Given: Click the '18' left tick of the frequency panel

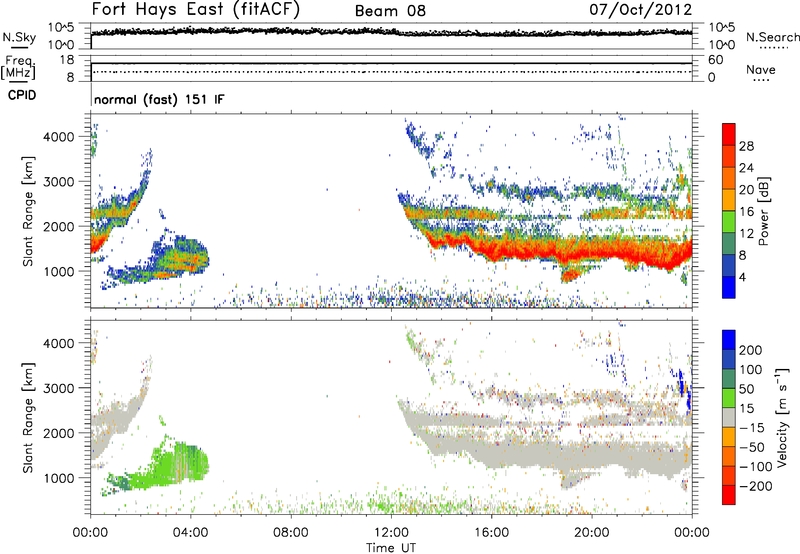Looking at the screenshot, I should click(x=67, y=60).
